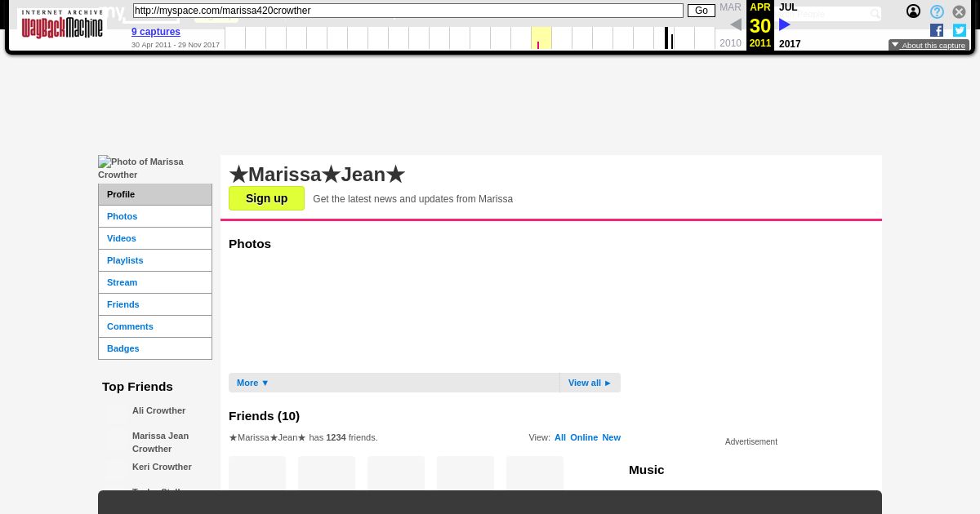Expand the More photos dropdown
980x514 pixels.
(253, 383)
